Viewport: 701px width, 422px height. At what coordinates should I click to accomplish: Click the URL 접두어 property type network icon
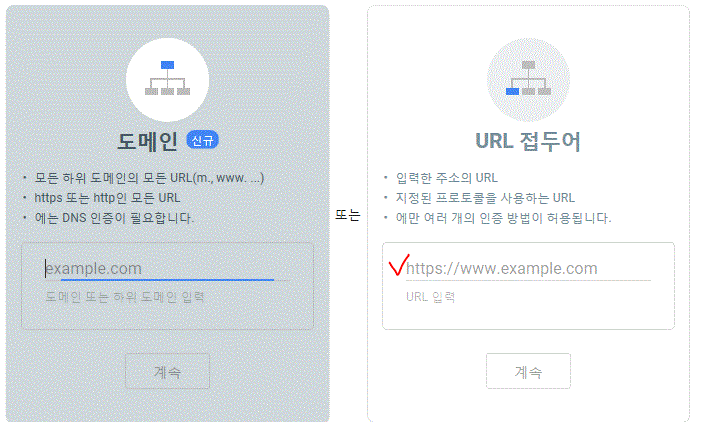(x=528, y=79)
